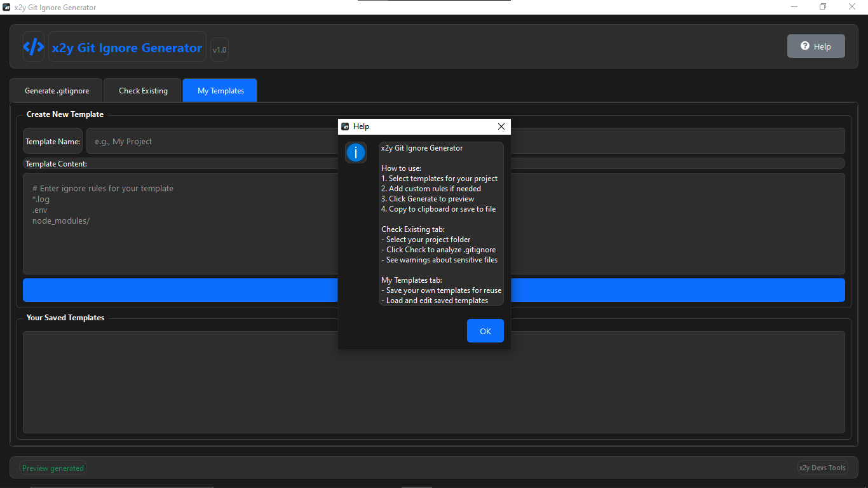Click the x2y Devs Tools status label
Image resolution: width=868 pixels, height=488 pixels.
click(822, 468)
